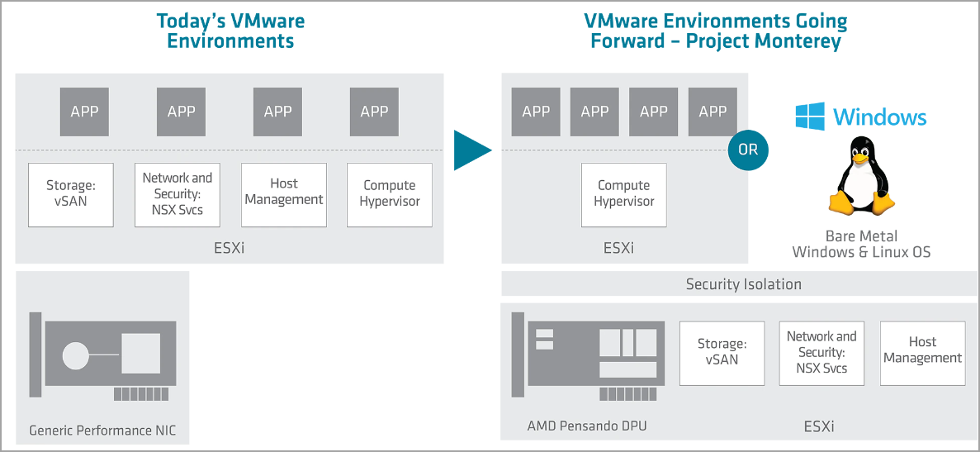This screenshot has height=452, width=980.
Task: Click the ESXi label in the DPU panel
Action: pos(818,427)
